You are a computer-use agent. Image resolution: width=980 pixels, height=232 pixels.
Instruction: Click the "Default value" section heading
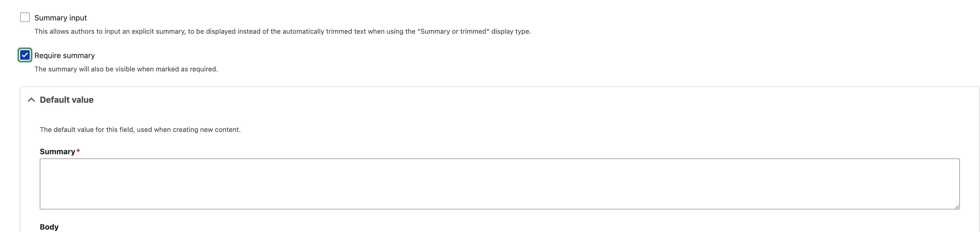67,100
